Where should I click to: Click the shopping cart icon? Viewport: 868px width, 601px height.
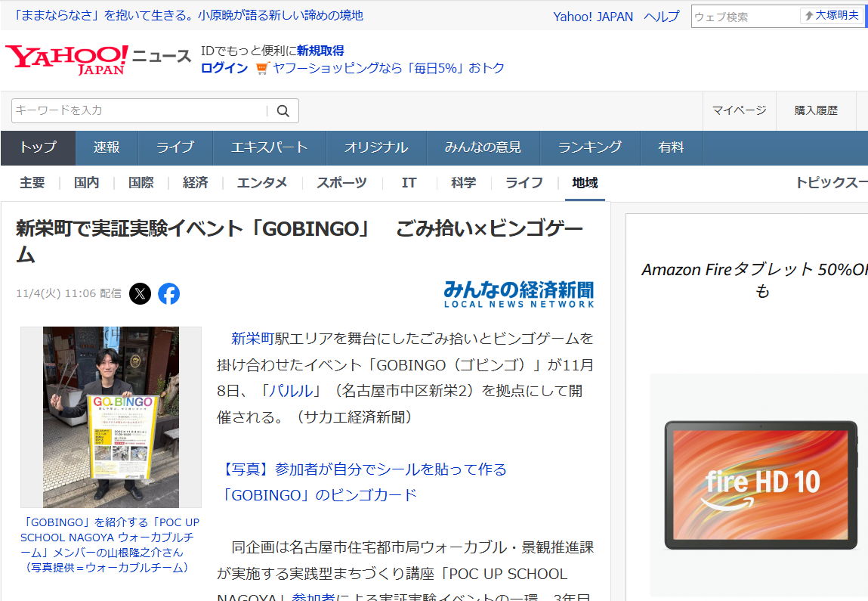pos(262,68)
